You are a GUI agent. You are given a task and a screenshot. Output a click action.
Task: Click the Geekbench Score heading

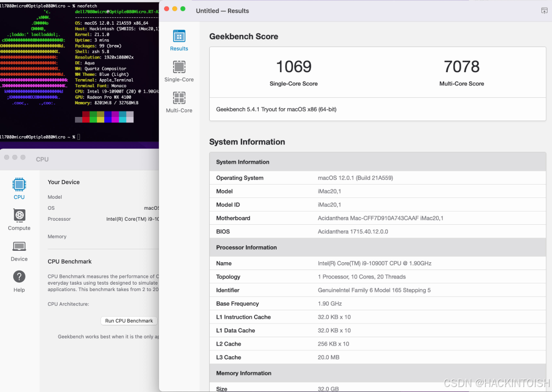click(244, 37)
